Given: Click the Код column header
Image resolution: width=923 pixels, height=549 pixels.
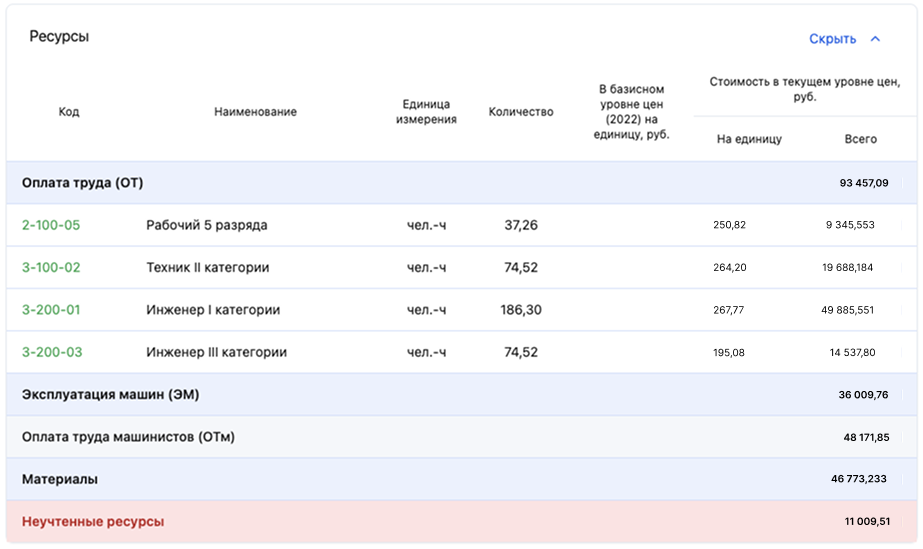Looking at the screenshot, I should [x=69, y=112].
